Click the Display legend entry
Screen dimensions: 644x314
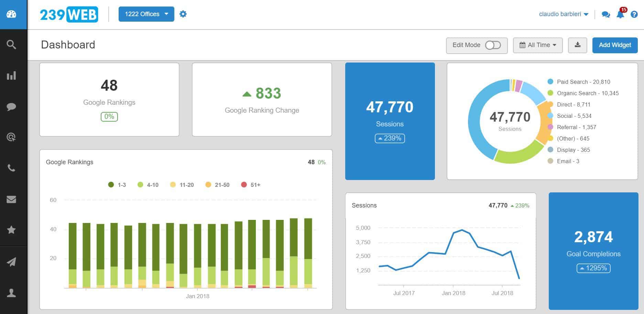(x=569, y=150)
